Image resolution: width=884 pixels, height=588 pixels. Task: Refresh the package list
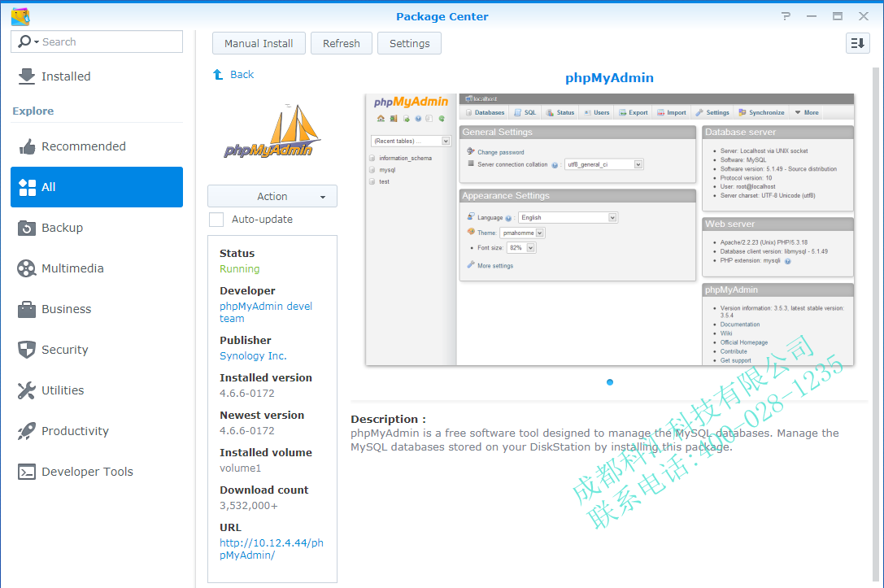click(x=341, y=43)
